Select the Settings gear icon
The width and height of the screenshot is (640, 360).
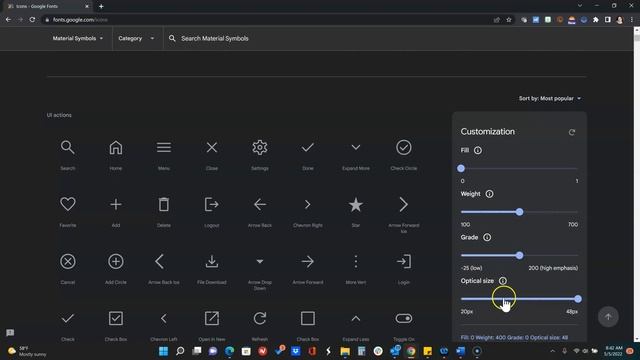click(260, 147)
